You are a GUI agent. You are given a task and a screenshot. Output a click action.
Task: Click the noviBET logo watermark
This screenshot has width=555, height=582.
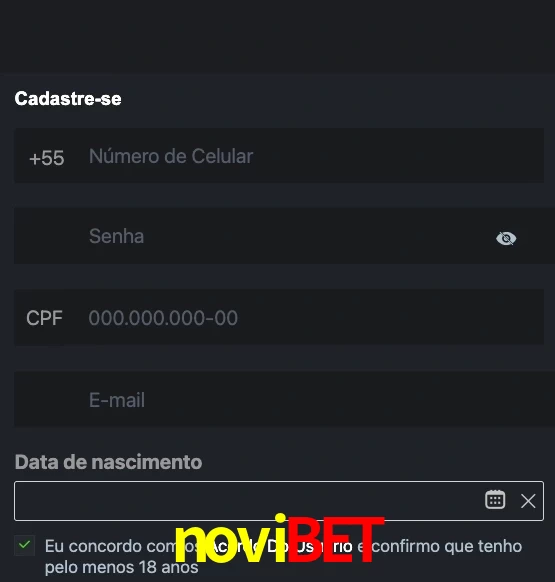[279, 539]
